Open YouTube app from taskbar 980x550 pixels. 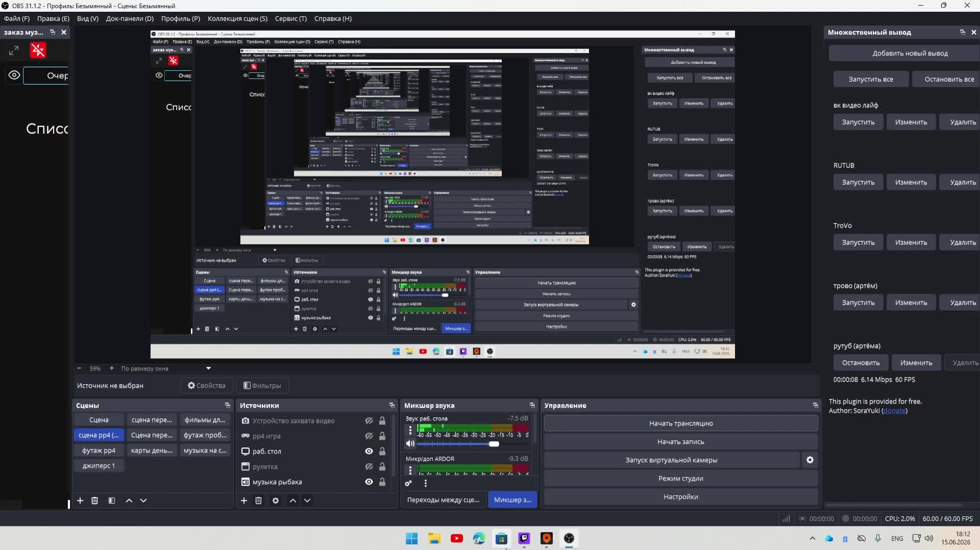[x=456, y=538]
